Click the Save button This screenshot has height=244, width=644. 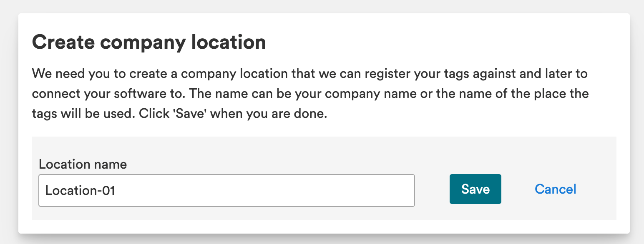click(x=475, y=189)
